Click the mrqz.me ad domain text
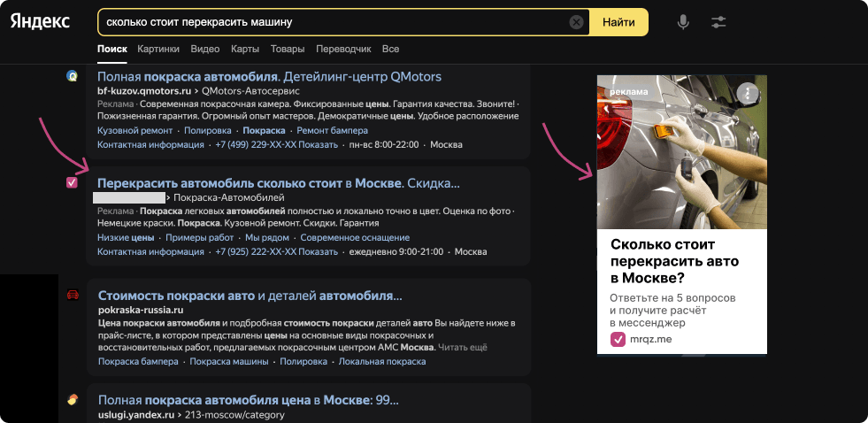The image size is (868, 423). point(650,339)
